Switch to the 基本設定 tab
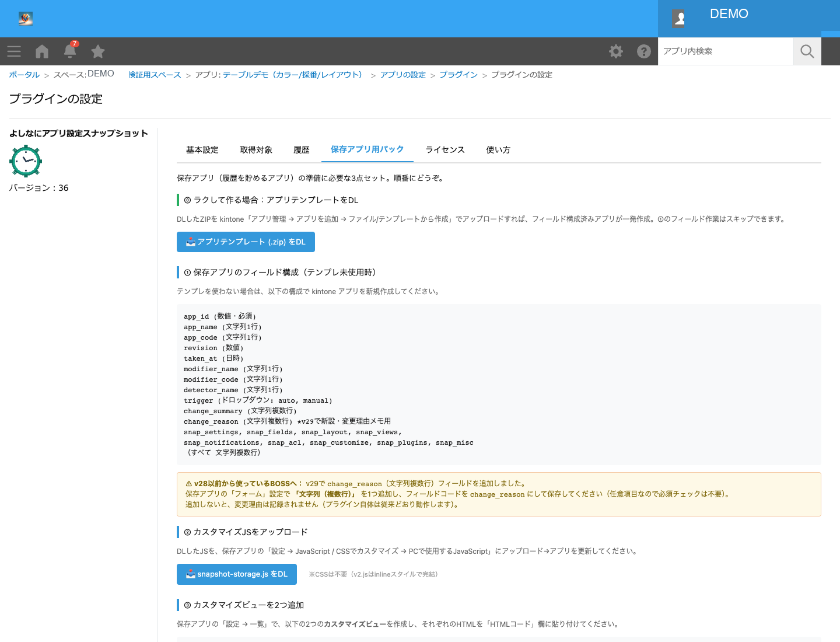 point(202,150)
